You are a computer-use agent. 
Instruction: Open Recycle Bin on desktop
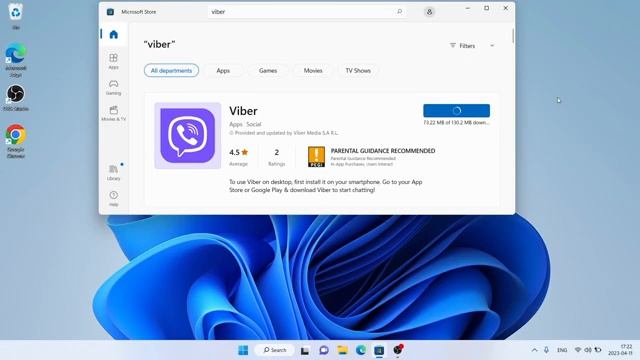pyautogui.click(x=16, y=16)
